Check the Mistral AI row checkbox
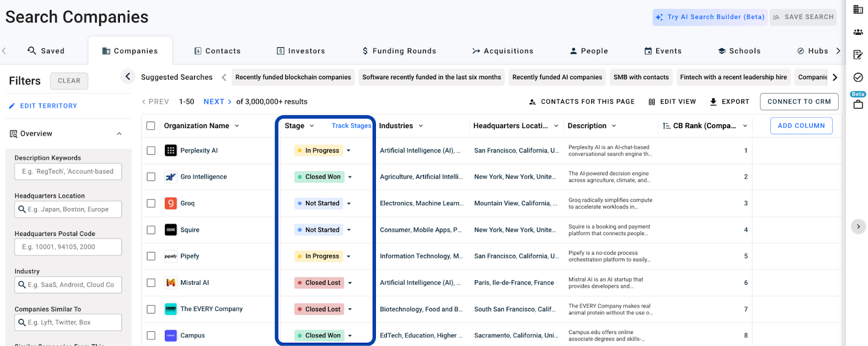Image resolution: width=868 pixels, height=346 pixels. [x=151, y=282]
